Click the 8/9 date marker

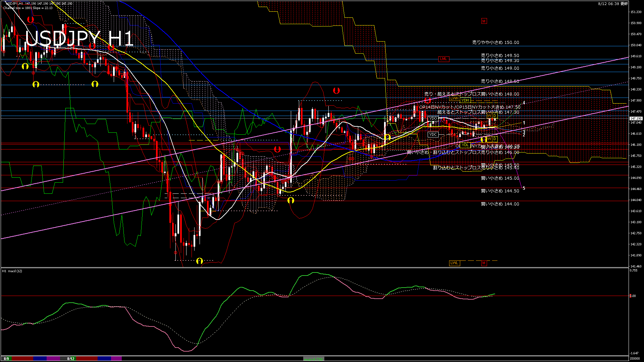[x=6, y=359]
